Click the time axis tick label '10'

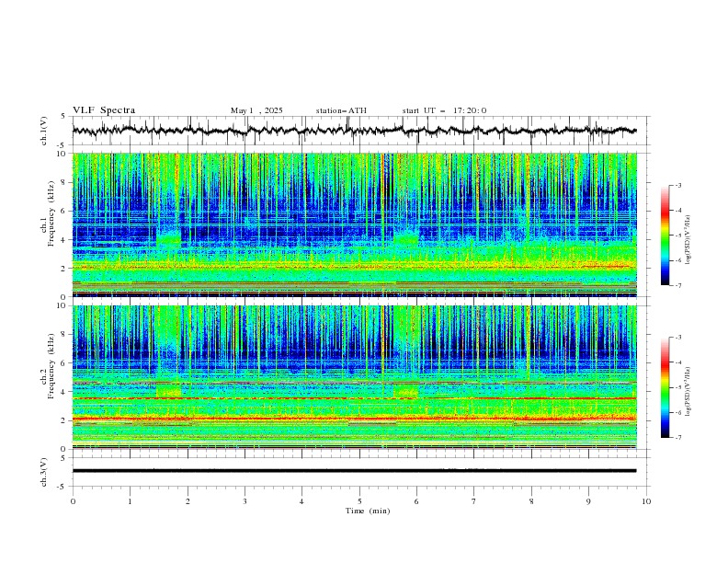pos(646,501)
